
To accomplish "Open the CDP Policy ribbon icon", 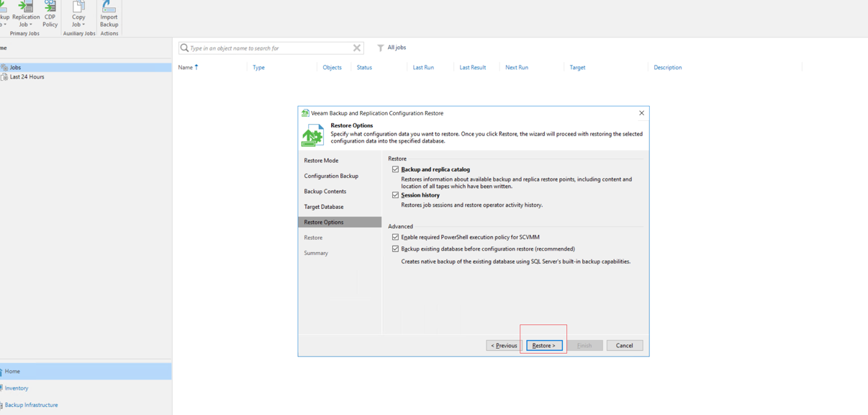I will click(50, 7).
